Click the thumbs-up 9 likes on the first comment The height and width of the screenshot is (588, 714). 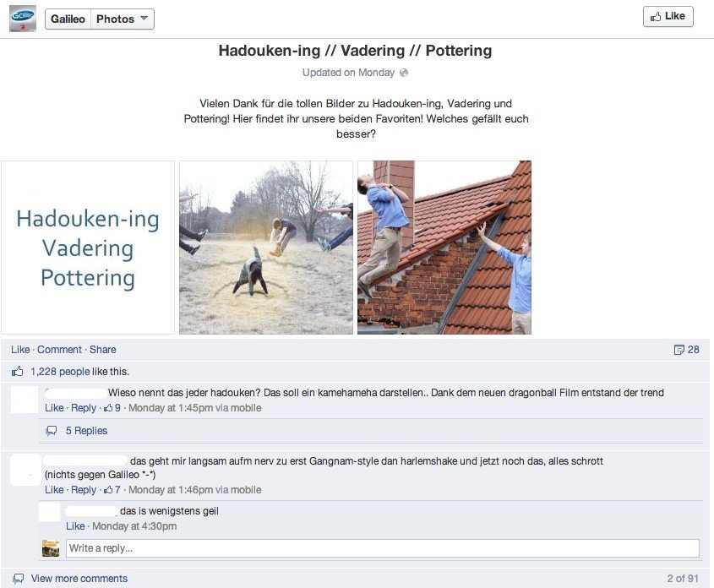pyautogui.click(x=112, y=408)
